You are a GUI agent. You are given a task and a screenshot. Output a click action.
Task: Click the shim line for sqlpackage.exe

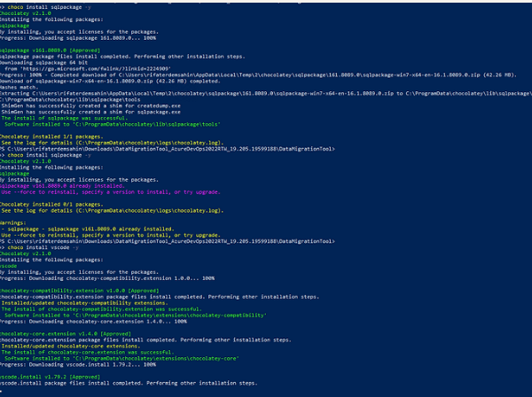click(91, 112)
